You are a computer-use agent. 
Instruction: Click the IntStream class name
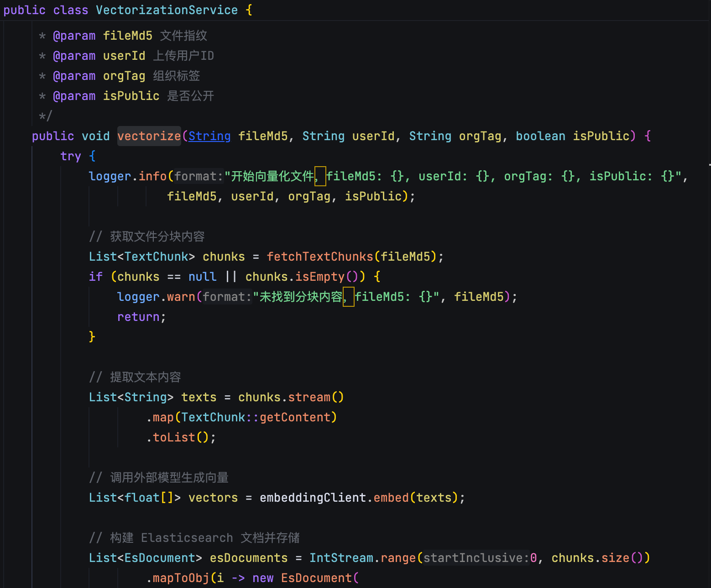[341, 558]
